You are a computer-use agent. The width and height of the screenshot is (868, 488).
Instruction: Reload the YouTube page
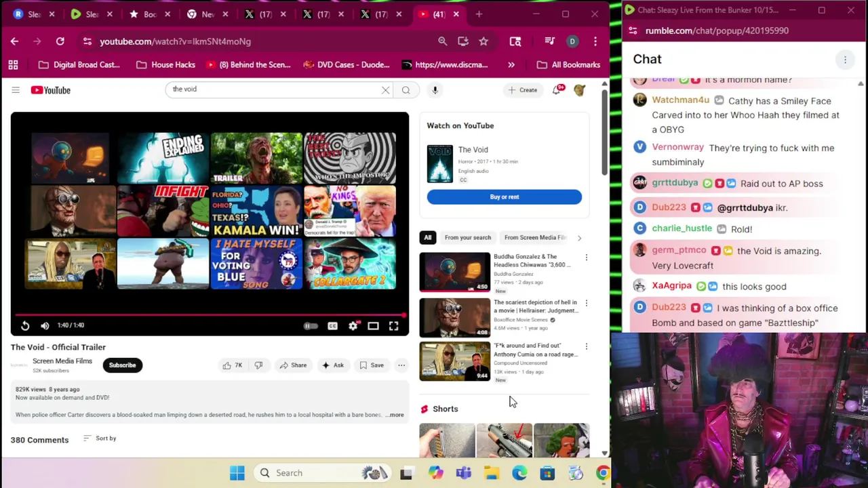coord(60,41)
